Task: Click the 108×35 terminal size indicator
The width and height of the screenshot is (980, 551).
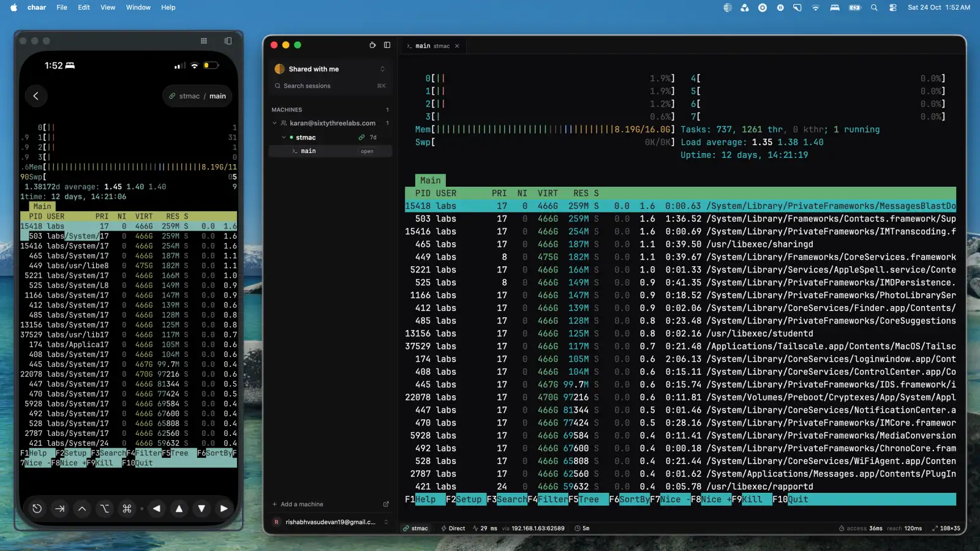Action: click(946, 528)
